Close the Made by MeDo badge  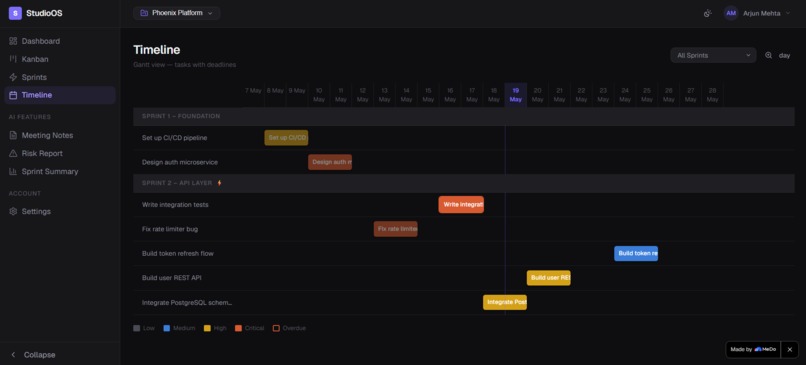click(x=790, y=350)
